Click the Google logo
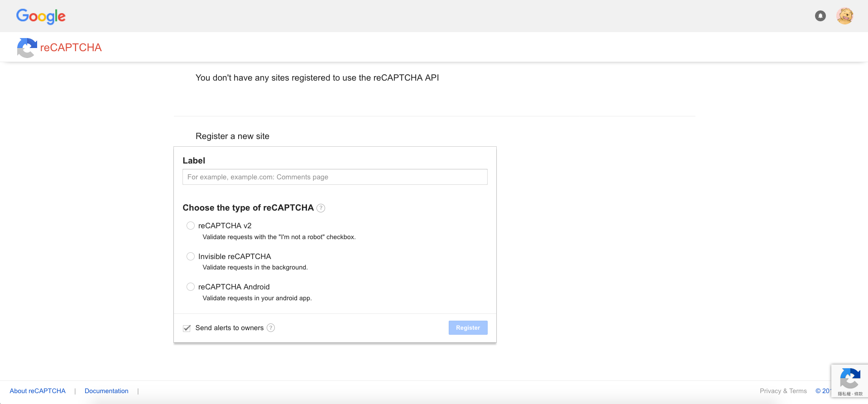Viewport: 868px width, 404px height. point(41,16)
